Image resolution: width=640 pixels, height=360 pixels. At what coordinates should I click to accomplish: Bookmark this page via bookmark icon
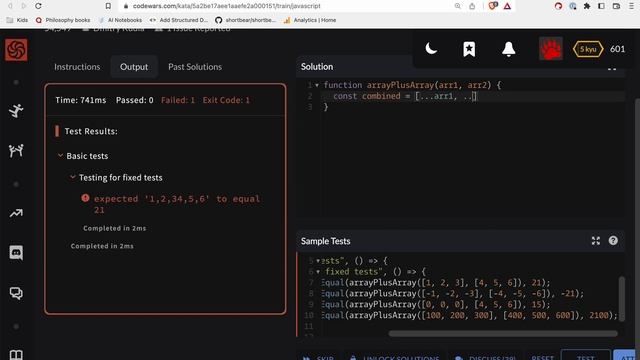pyautogui.click(x=108, y=6)
